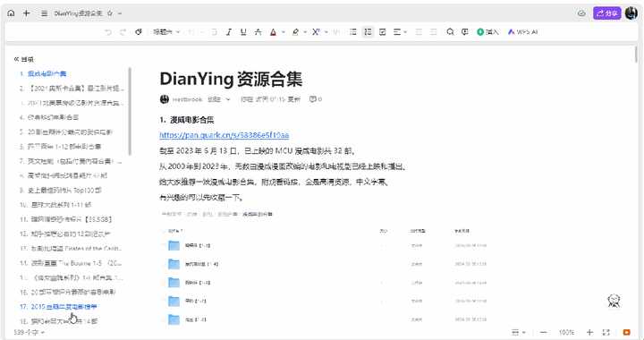Screen dimensions: 644x340
Task: Jump to outline item 6 with 1-12 series
Action: [x=61, y=146]
